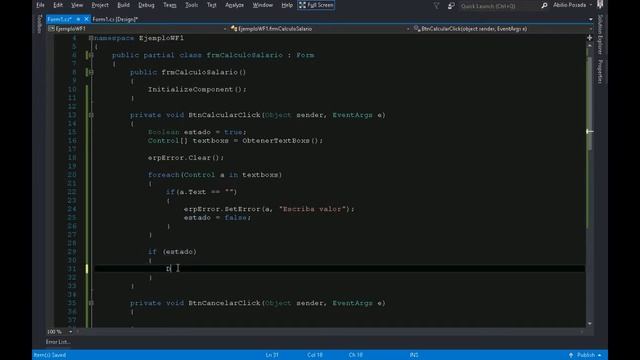Viewport: 640px width, 360px height.
Task: Open the Project menu
Action: (100, 5)
